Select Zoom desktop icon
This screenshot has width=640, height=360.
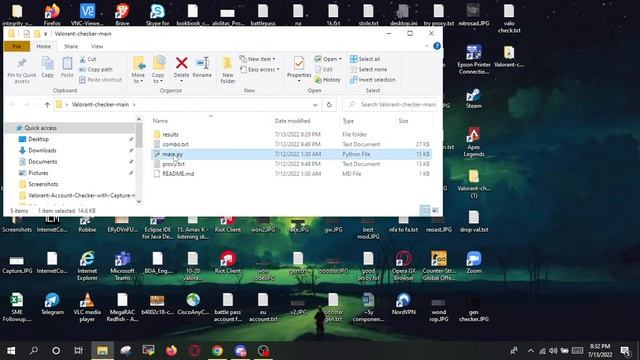point(473,262)
